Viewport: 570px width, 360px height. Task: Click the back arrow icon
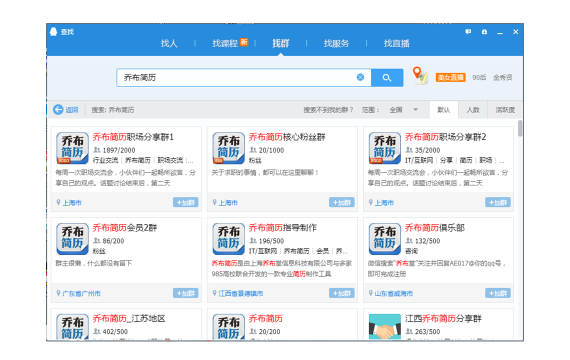click(58, 109)
